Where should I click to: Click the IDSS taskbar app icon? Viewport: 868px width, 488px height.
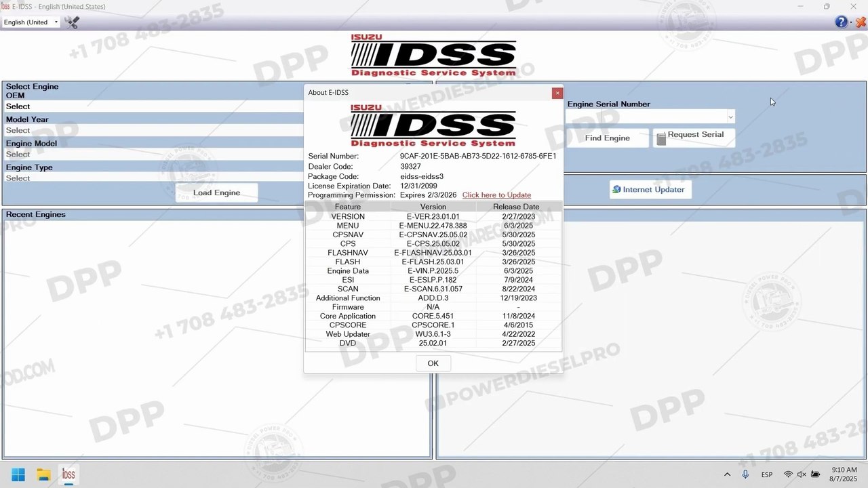pos(68,474)
